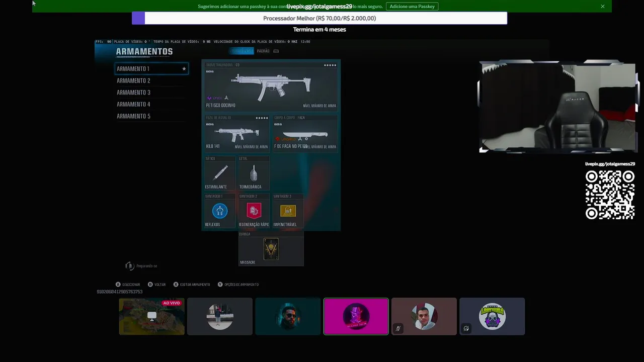Click deafened headphone icon on gas-mask participant

(466, 329)
